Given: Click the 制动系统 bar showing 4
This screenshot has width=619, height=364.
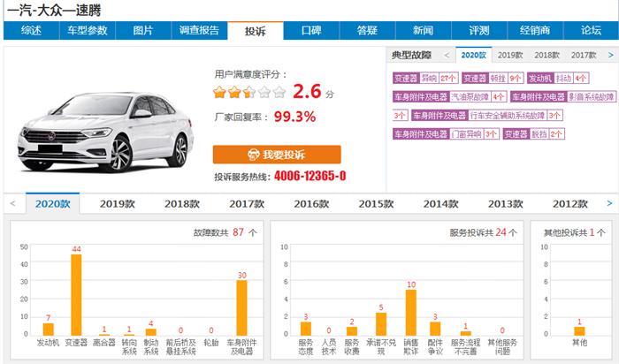Looking at the screenshot, I should tap(151, 332).
